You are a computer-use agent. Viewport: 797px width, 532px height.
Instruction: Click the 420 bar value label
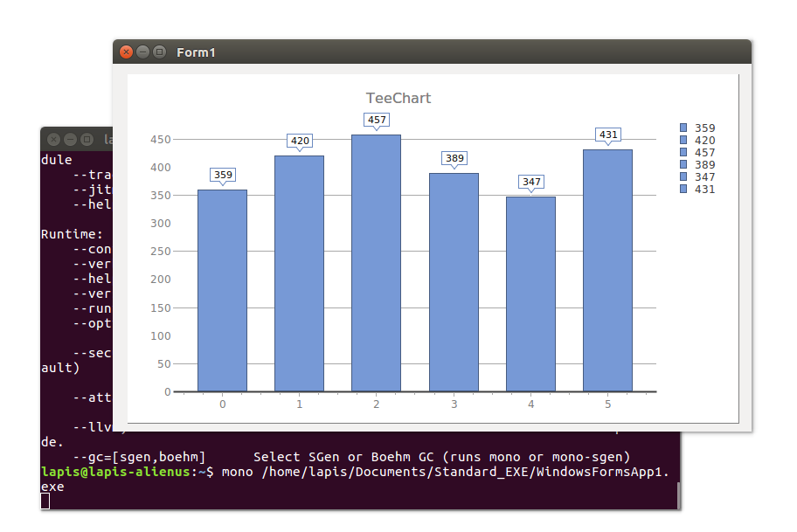(300, 141)
